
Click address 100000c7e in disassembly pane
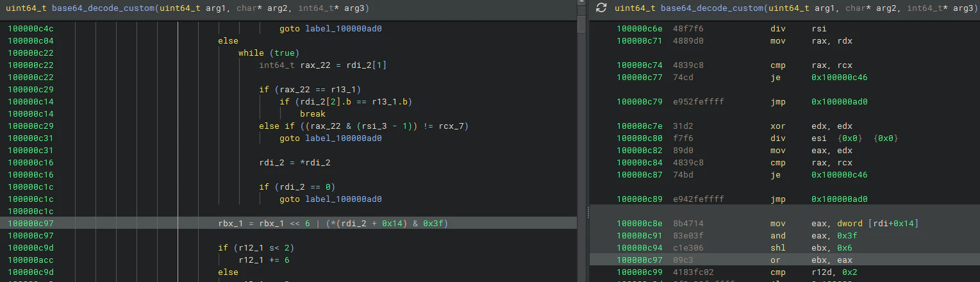tap(639, 126)
